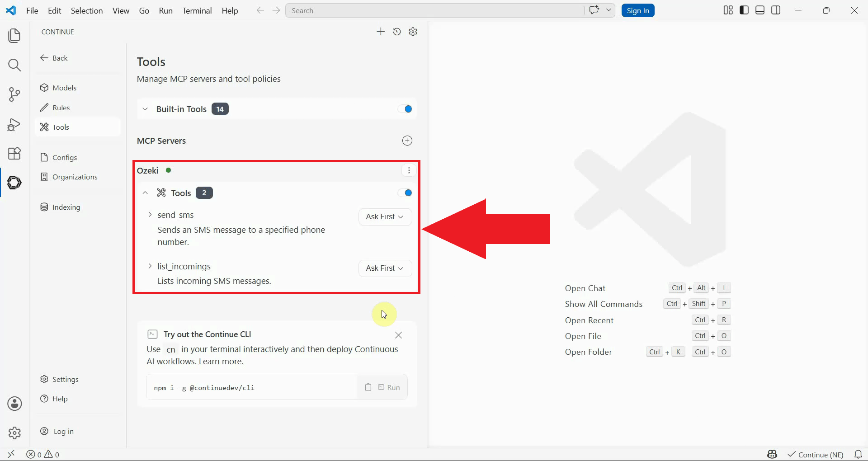Show errors and warnings in status bar
This screenshot has width=868, height=461.
pos(43,454)
